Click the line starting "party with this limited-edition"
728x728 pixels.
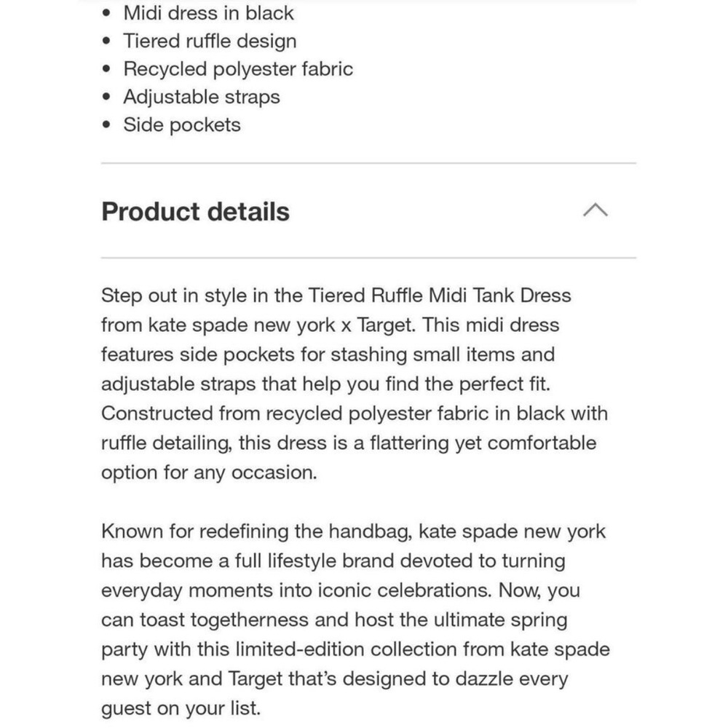[355, 649]
